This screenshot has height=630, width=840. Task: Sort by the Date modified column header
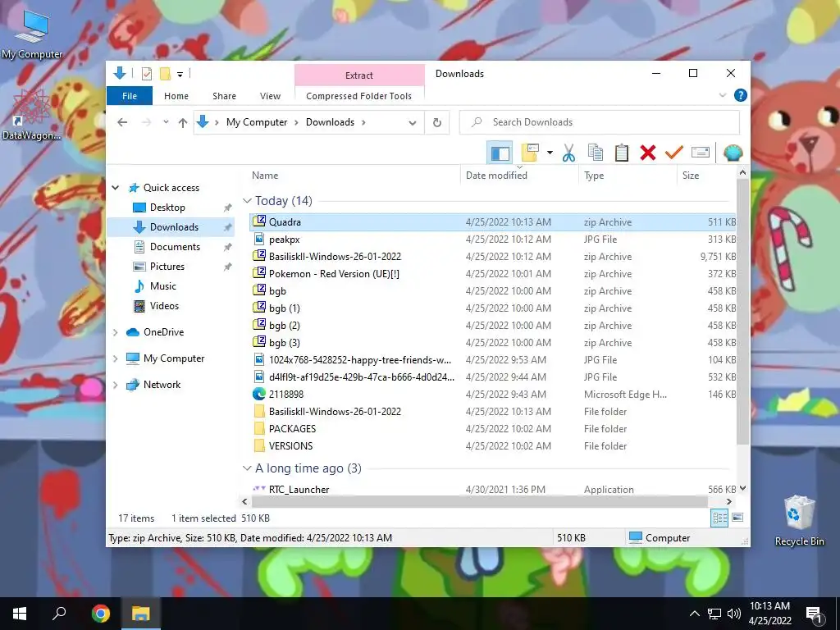click(x=519, y=176)
